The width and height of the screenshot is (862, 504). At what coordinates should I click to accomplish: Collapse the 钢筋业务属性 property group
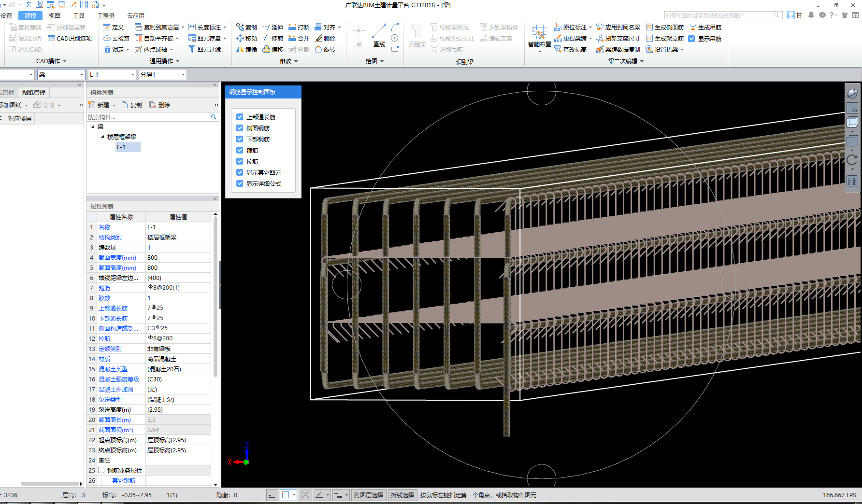coord(101,470)
